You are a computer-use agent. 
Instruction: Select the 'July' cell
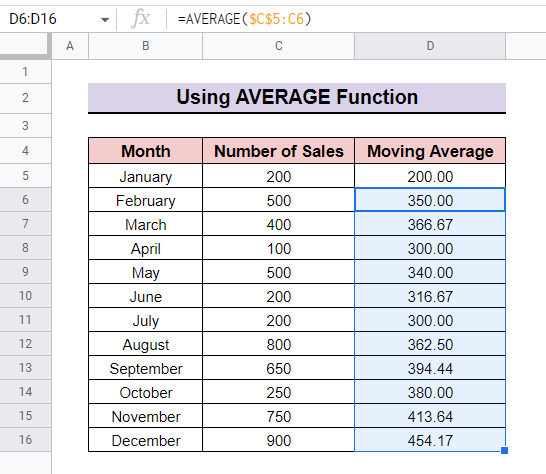point(146,320)
